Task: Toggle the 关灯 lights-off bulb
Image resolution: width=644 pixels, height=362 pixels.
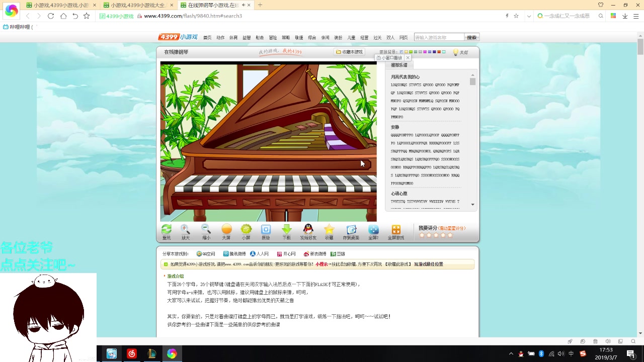Action: (460, 52)
